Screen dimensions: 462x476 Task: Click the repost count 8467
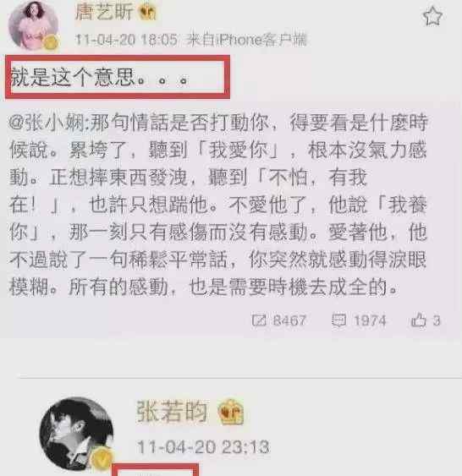289,320
